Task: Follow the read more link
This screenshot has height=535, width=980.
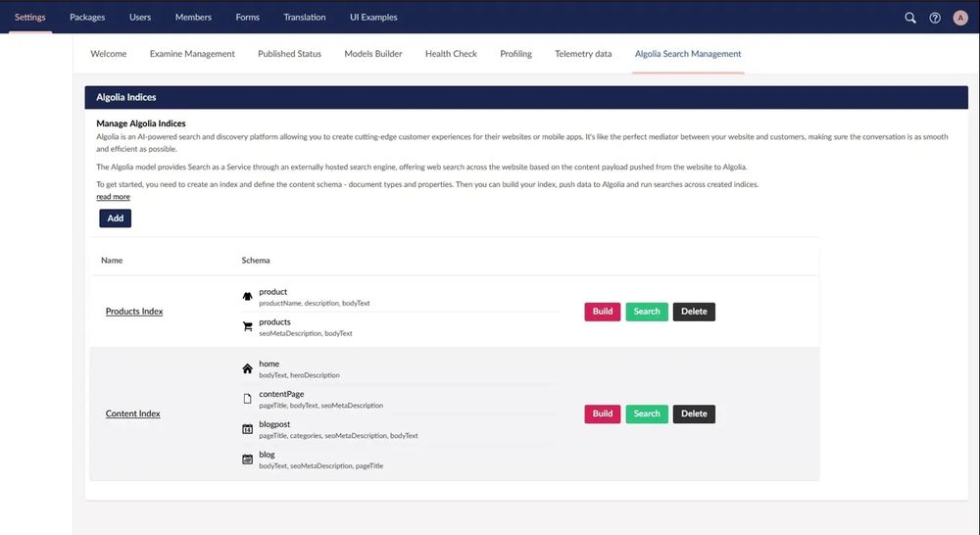Action: (113, 196)
